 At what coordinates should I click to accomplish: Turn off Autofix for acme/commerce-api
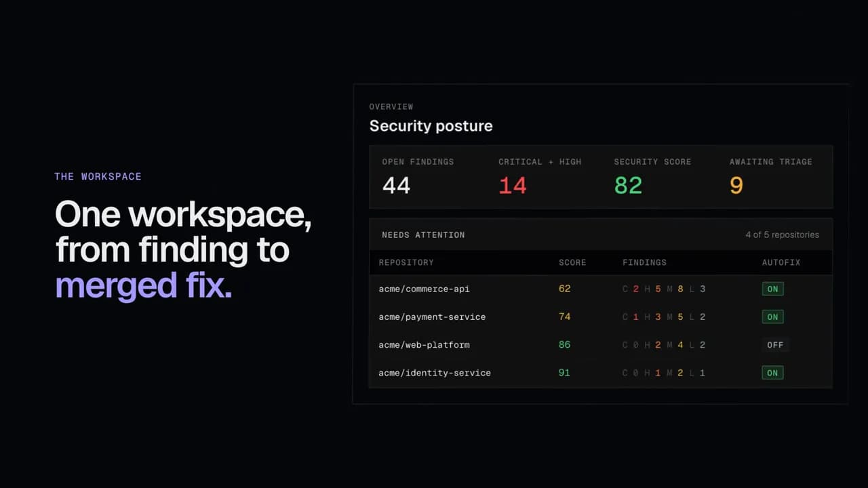(x=772, y=289)
